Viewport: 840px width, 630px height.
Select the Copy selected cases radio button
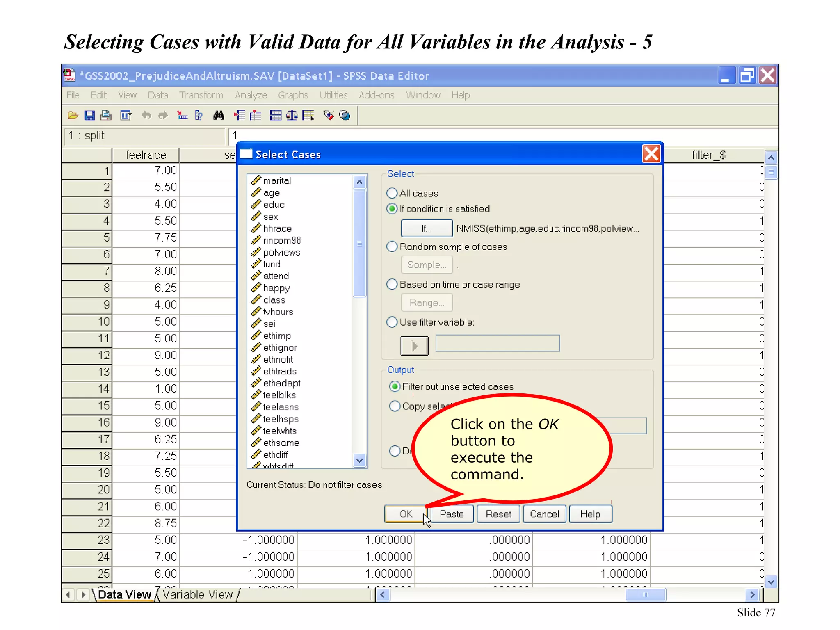395,406
